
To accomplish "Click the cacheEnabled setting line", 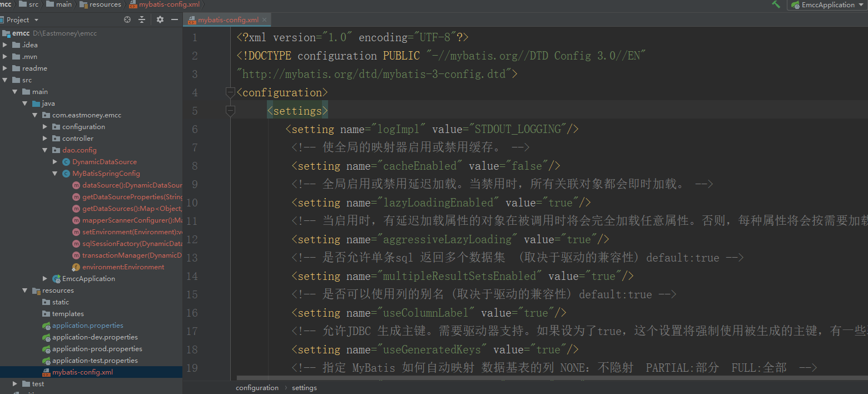I will pyautogui.click(x=425, y=166).
